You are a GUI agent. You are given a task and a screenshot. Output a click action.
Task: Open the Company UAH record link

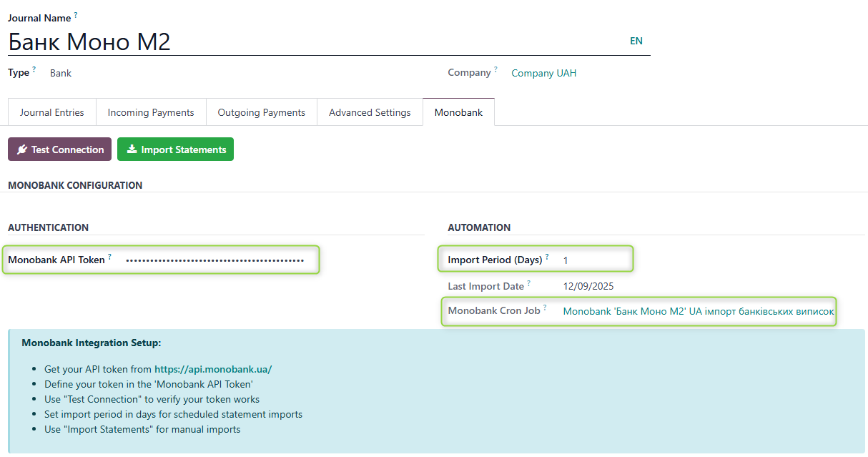[x=543, y=72]
